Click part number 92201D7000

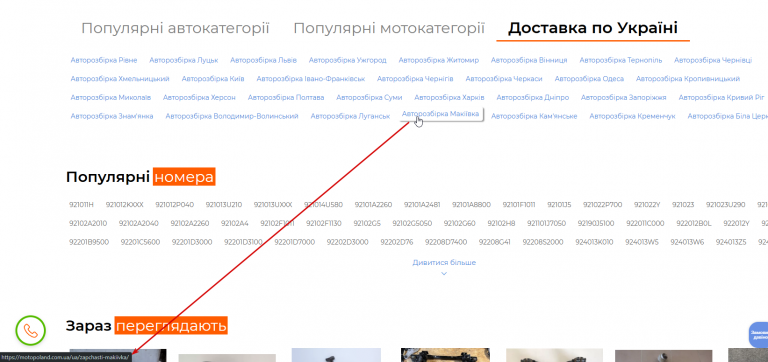tap(294, 242)
